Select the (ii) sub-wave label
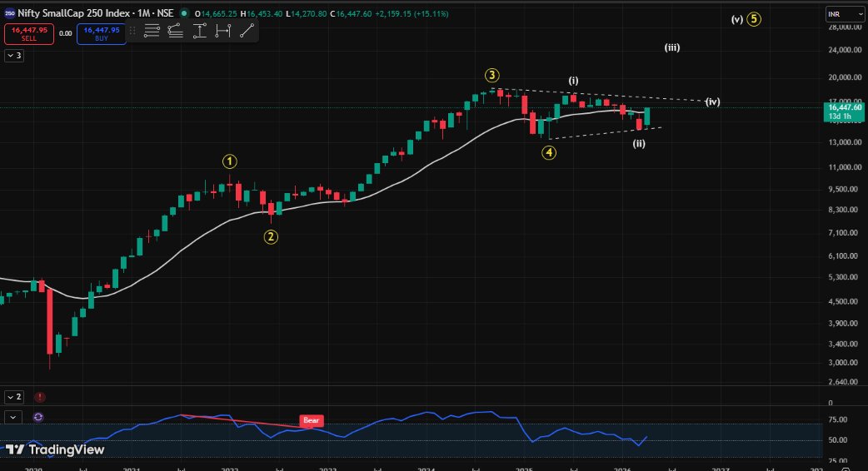Viewport: 868px width, 471px height. (640, 144)
